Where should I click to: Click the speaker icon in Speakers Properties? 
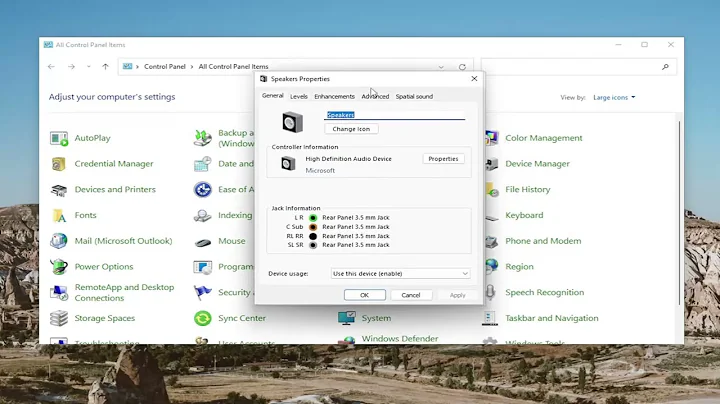[292, 122]
